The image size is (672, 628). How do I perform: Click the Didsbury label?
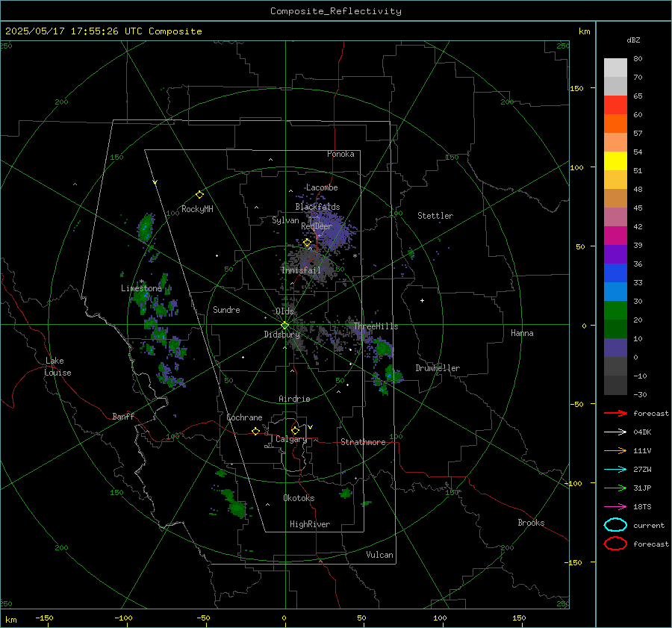click(x=281, y=335)
